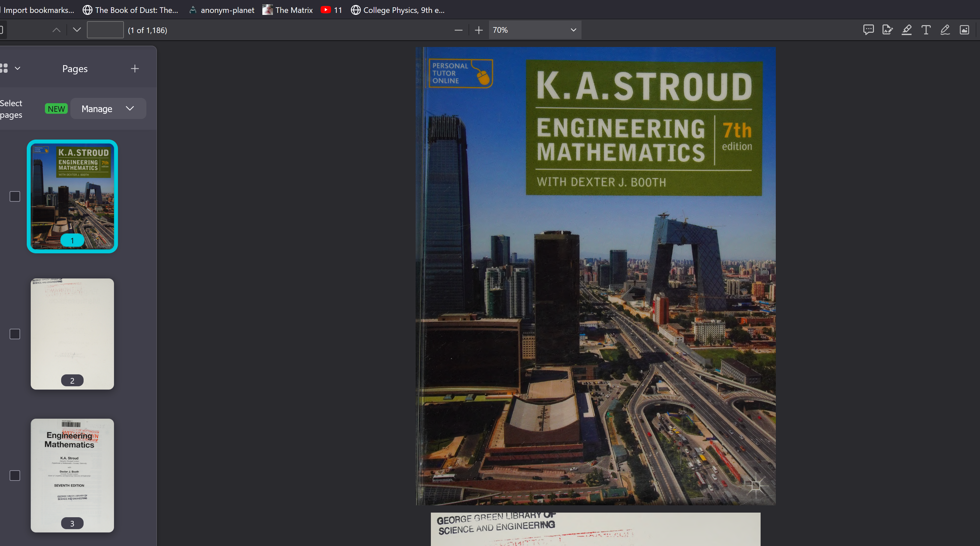The height and width of the screenshot is (546, 980).
Task: Select the freehand draw pencil tool
Action: point(945,30)
